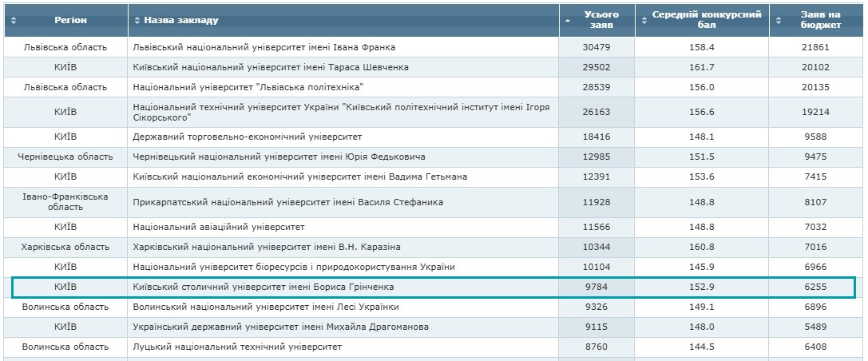Click total applications value 30479

point(597,47)
